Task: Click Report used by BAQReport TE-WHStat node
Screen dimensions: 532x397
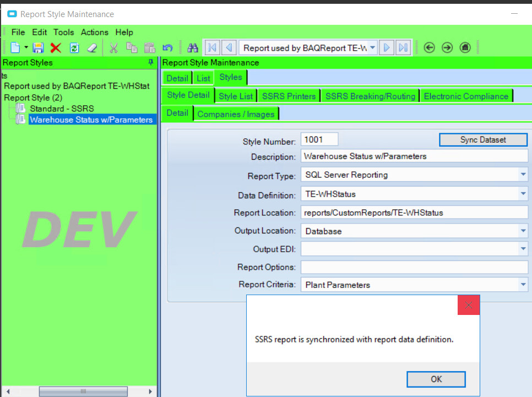Action: pyautogui.click(x=77, y=86)
